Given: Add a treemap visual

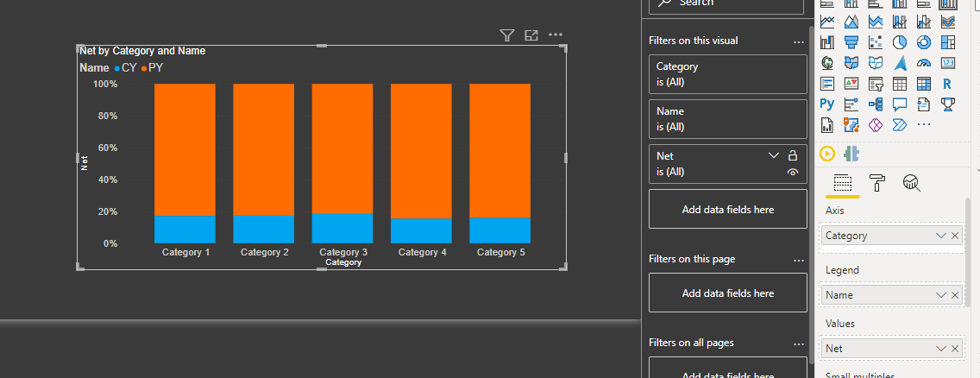Looking at the screenshot, I should click(x=947, y=42).
